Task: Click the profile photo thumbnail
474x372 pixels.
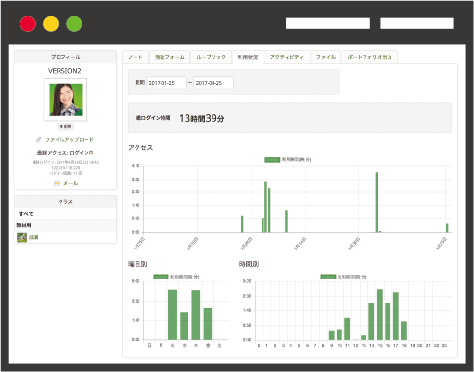Action: [65, 100]
